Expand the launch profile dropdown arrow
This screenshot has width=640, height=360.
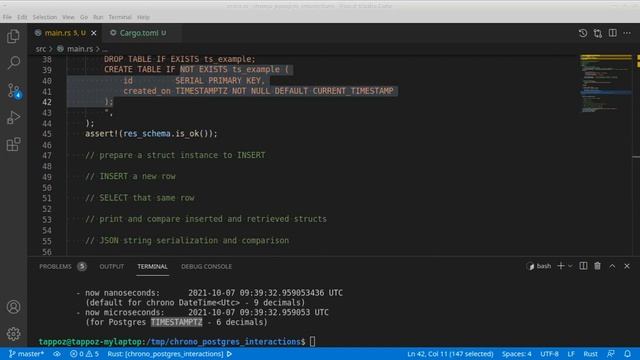tap(570, 266)
